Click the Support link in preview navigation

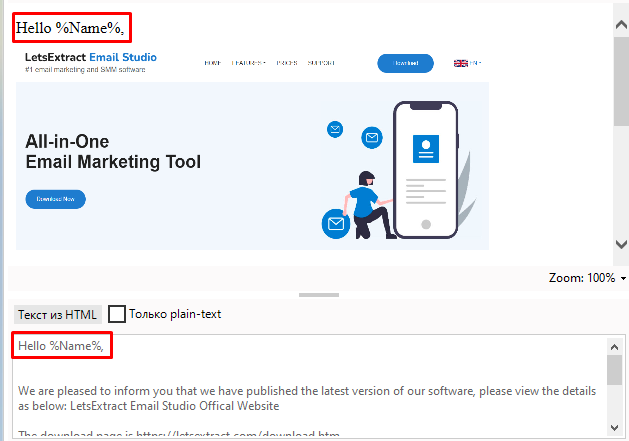pyautogui.click(x=321, y=63)
